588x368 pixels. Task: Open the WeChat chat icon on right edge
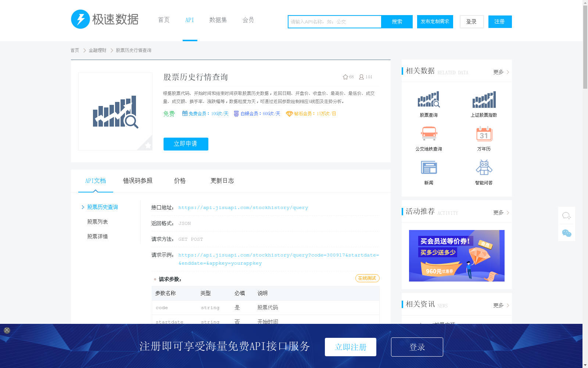566,233
